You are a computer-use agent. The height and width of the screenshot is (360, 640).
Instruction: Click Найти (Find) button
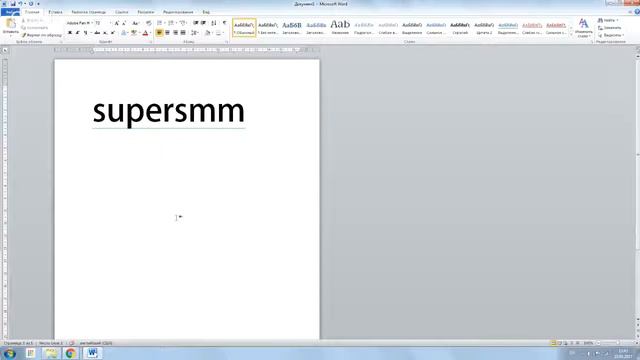(608, 20)
